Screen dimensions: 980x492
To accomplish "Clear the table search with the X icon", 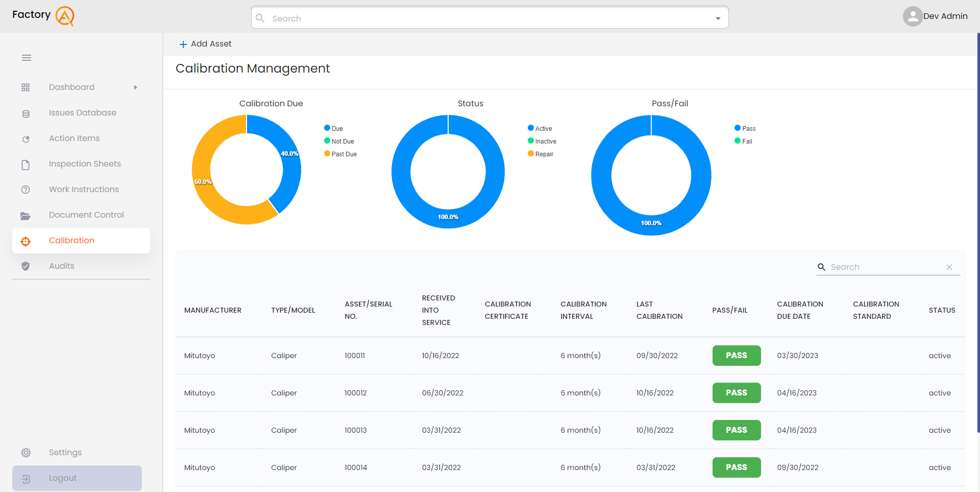I will pos(949,267).
